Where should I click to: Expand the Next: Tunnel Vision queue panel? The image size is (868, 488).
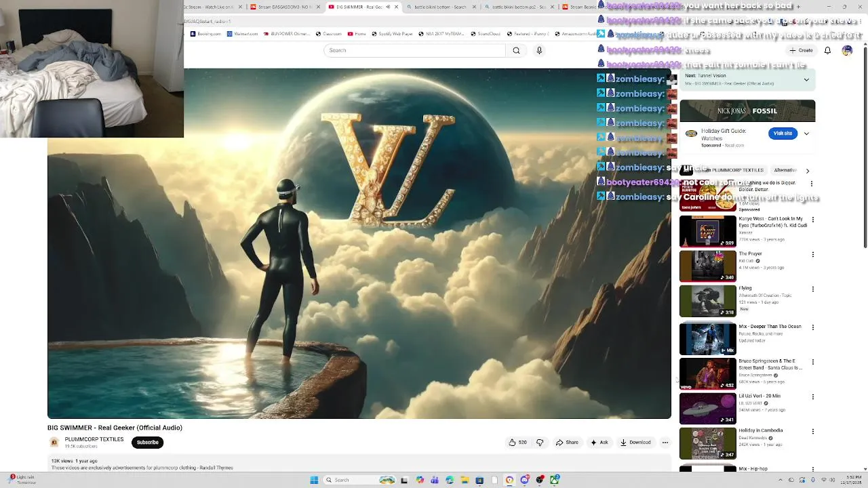click(806, 79)
